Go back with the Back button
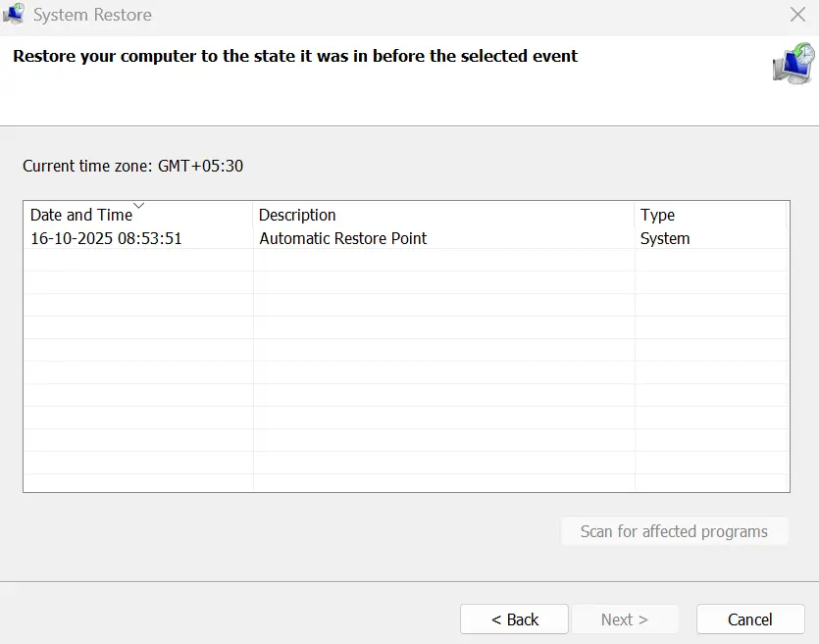The width and height of the screenshot is (819, 644). click(x=514, y=619)
